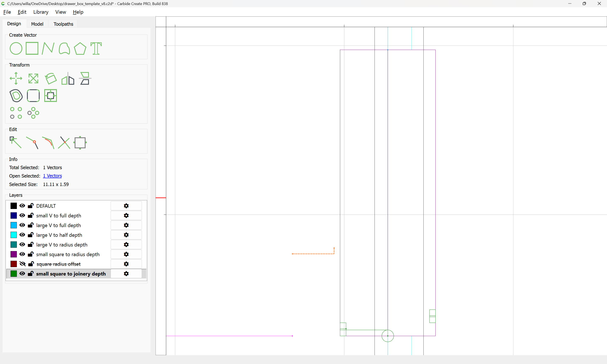Switch to the Toolpaths tab

tap(63, 24)
